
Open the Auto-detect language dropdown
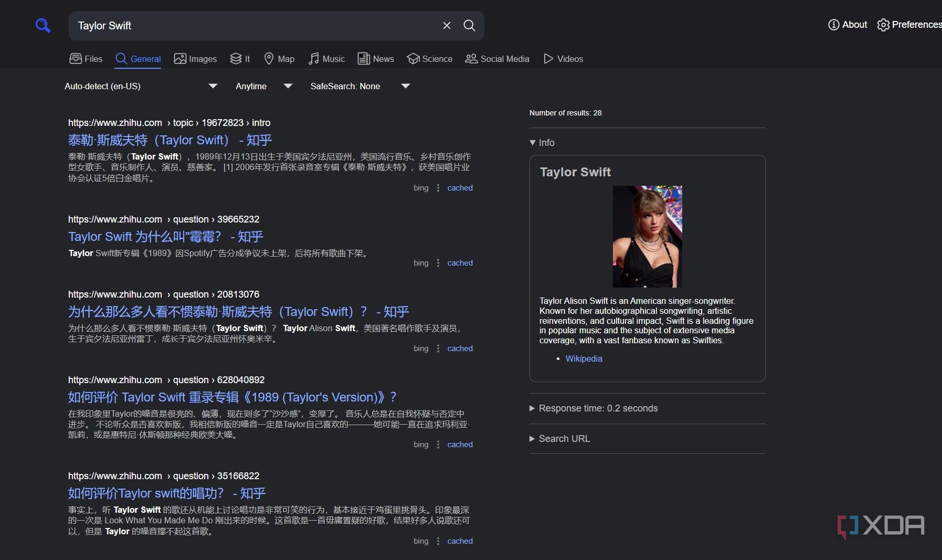[141, 86]
